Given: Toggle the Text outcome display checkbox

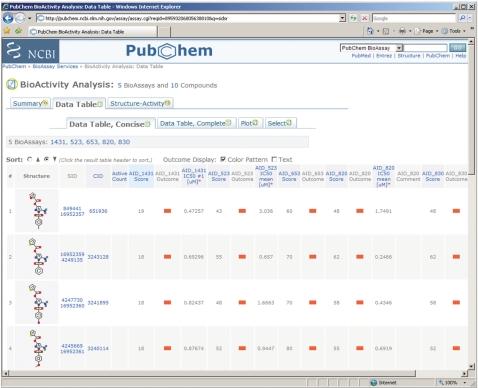Looking at the screenshot, I should tap(274, 159).
